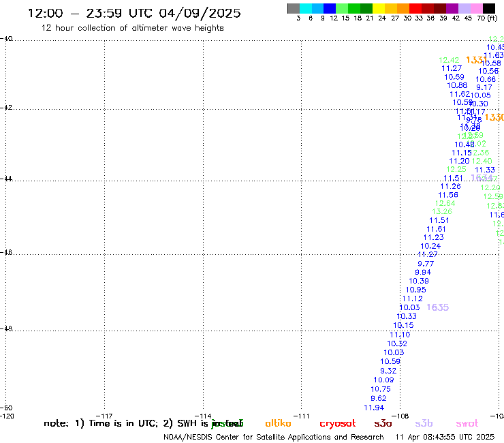Click the purple 42 ft legend swatch
This screenshot has width=504, height=443.
[x=452, y=8]
